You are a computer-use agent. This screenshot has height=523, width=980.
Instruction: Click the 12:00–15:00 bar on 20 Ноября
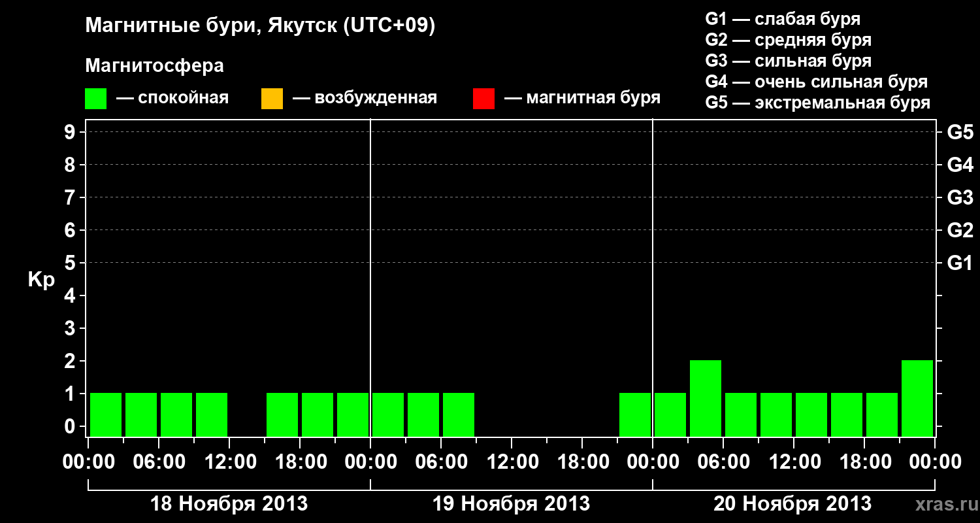pos(811,414)
